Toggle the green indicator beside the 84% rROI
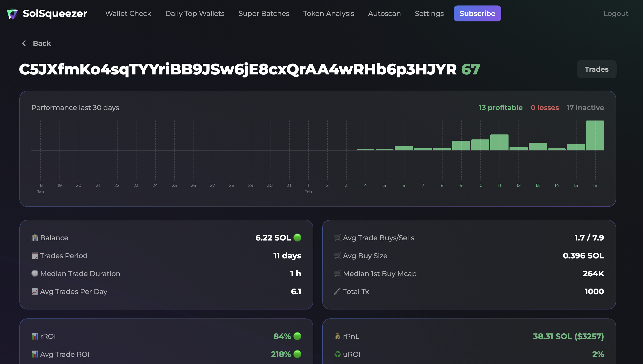Viewport: 643px width, 364px height. coord(298,336)
